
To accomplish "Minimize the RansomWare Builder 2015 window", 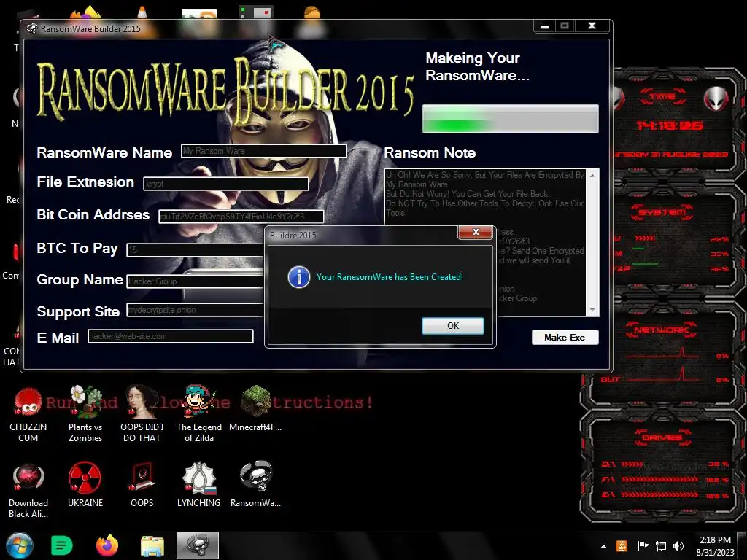I will [x=545, y=26].
